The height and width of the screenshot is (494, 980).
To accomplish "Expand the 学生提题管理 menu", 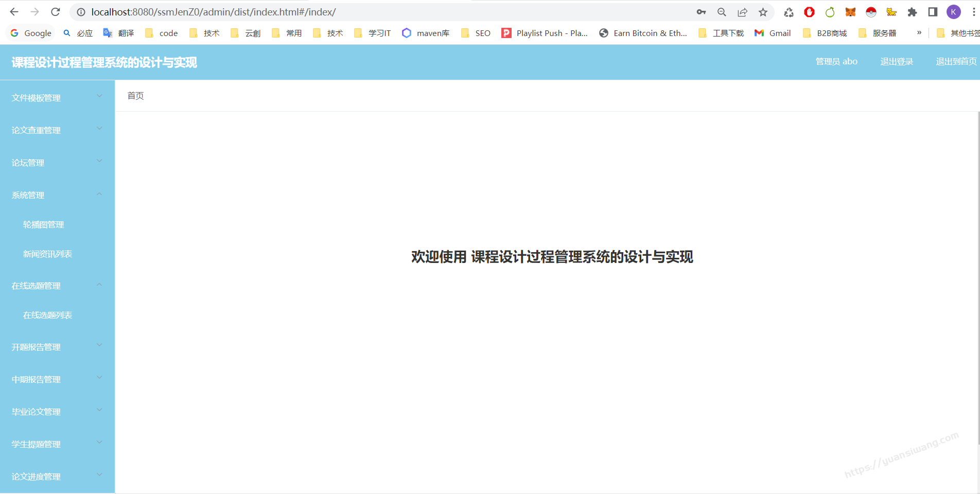I will (57, 444).
